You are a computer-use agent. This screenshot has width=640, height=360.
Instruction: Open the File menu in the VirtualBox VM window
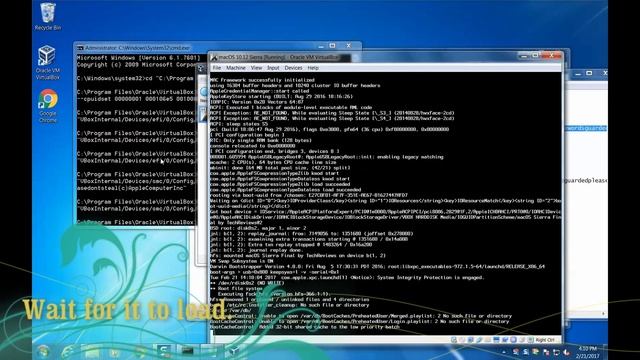217,68
